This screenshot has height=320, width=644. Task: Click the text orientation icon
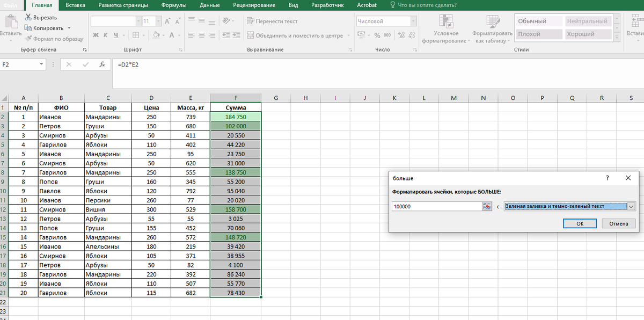pos(226,21)
